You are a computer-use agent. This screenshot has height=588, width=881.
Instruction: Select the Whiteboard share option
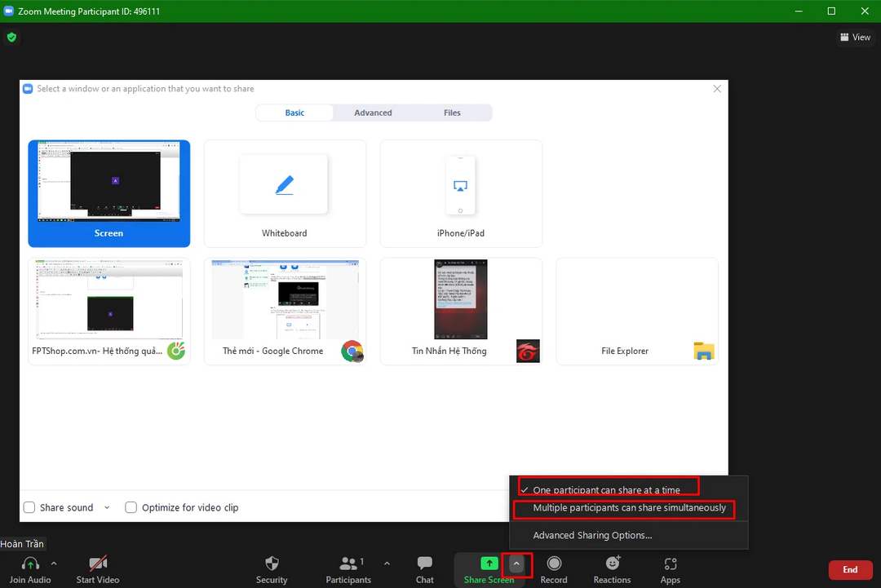285,193
